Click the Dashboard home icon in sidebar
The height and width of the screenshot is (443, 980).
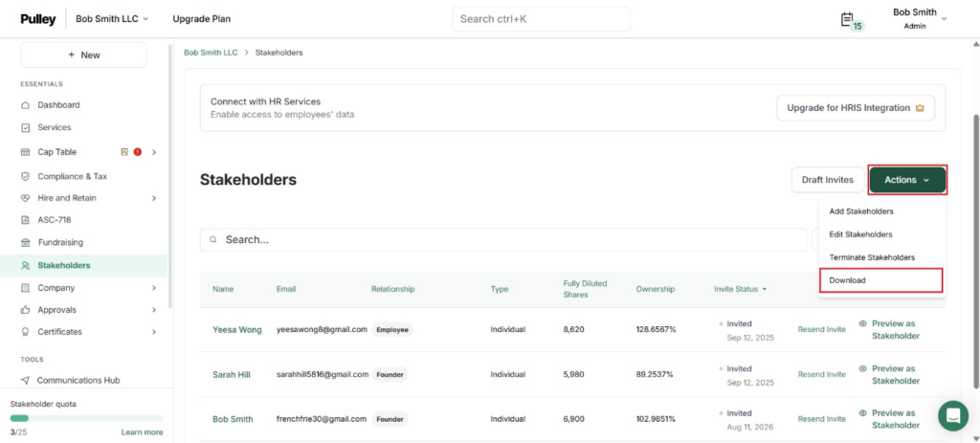pyautogui.click(x=25, y=105)
